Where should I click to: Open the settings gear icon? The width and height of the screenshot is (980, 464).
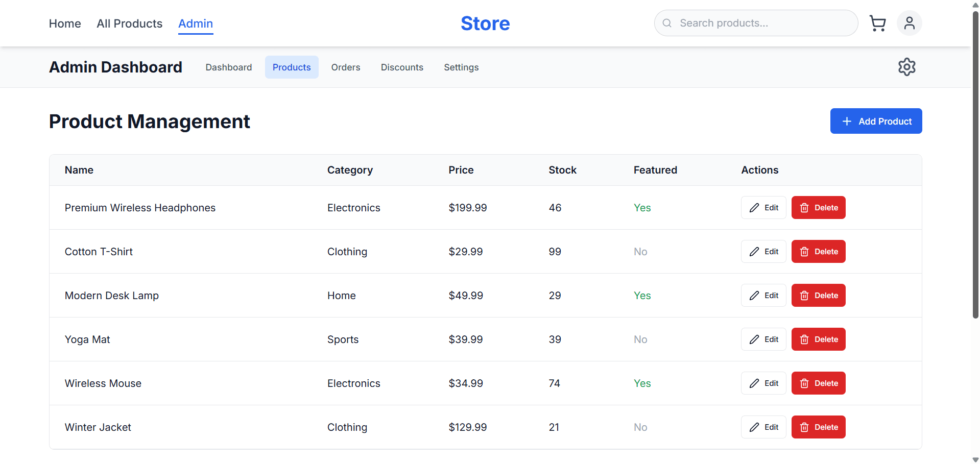tap(906, 67)
